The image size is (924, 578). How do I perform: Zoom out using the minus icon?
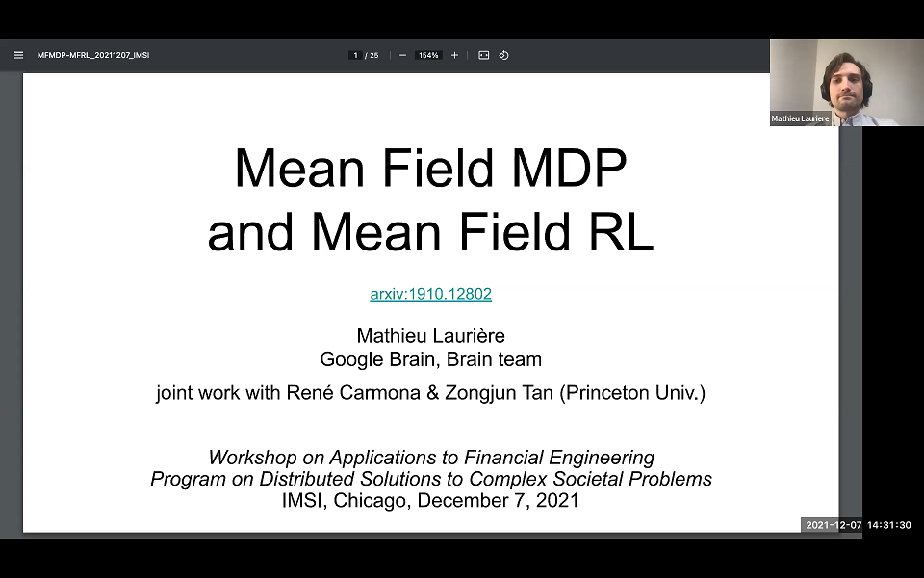(402, 55)
